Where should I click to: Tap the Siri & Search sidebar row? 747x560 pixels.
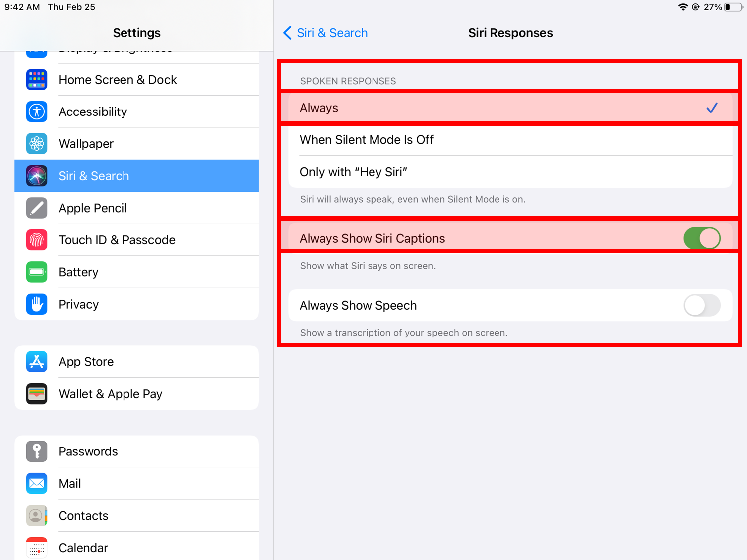click(137, 176)
